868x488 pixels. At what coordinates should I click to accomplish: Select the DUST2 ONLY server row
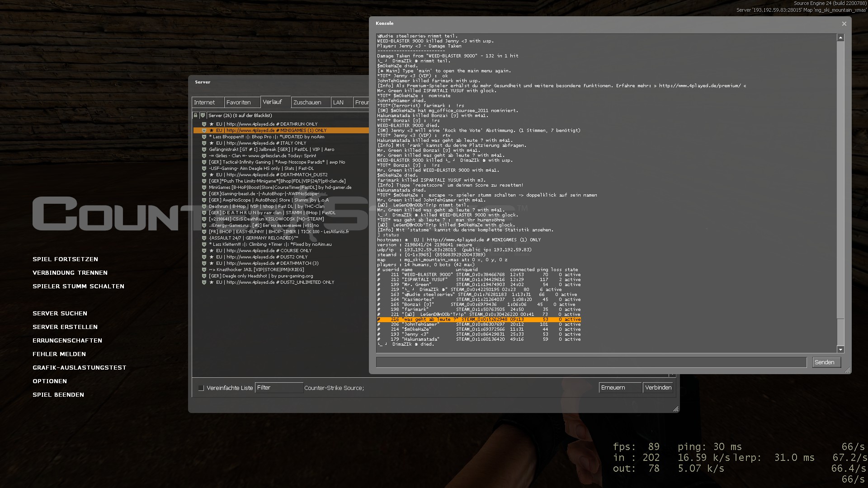pos(281,257)
